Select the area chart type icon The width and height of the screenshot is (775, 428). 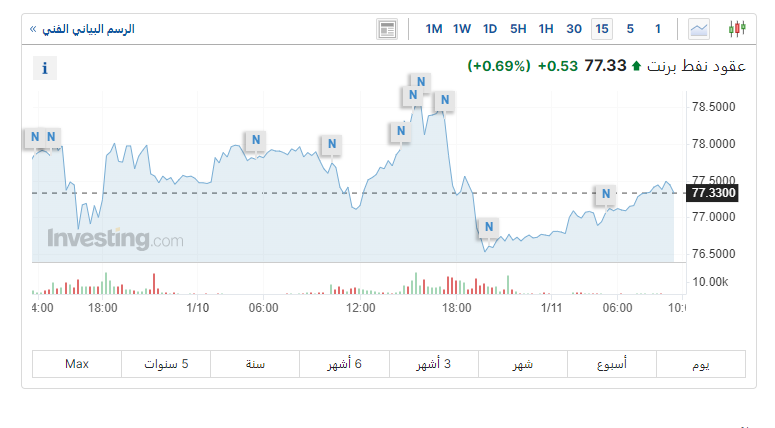tap(698, 29)
